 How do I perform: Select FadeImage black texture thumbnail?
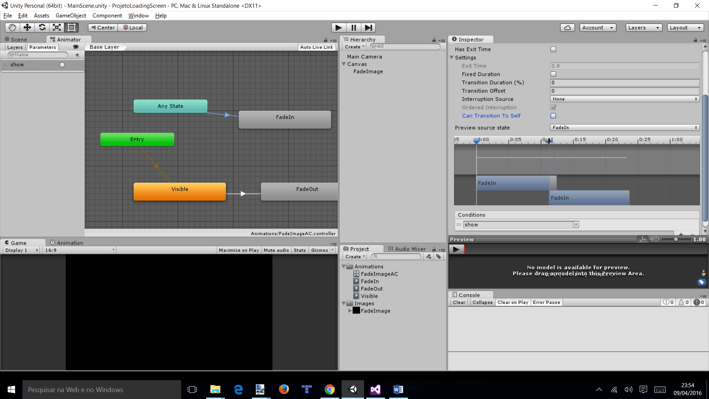(356, 311)
